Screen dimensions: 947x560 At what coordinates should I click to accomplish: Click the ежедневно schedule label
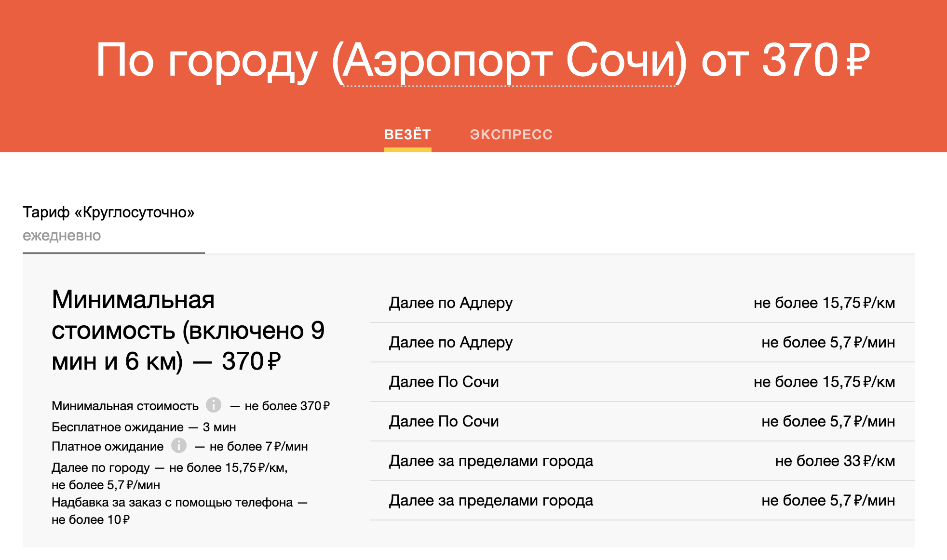pyautogui.click(x=62, y=236)
